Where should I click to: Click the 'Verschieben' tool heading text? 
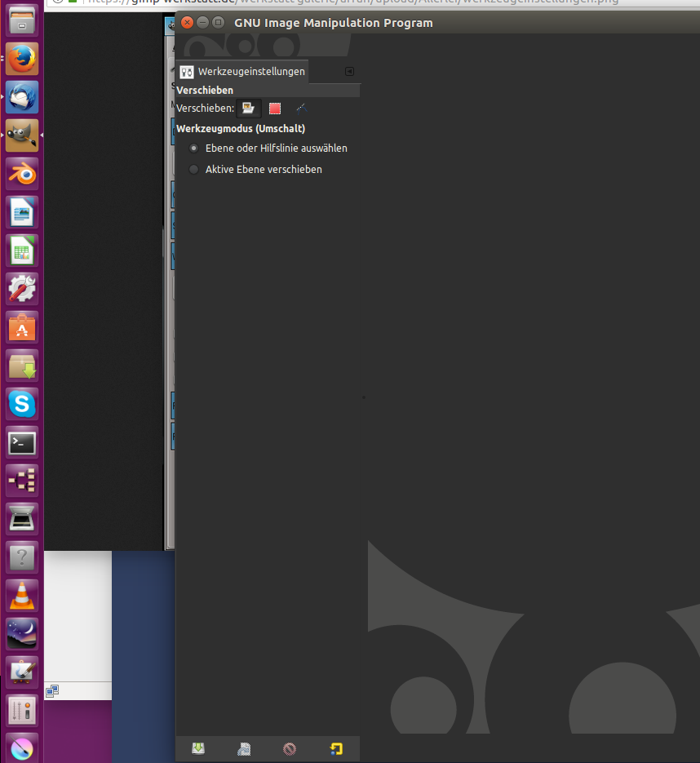(205, 90)
